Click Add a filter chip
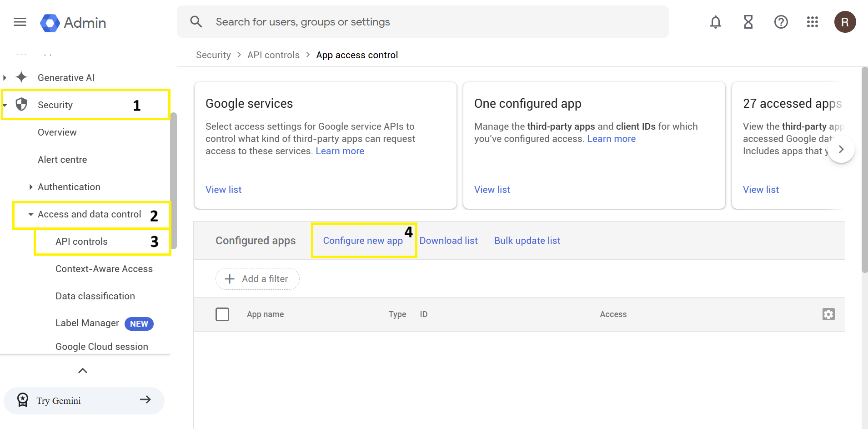The width and height of the screenshot is (868, 429). click(257, 279)
